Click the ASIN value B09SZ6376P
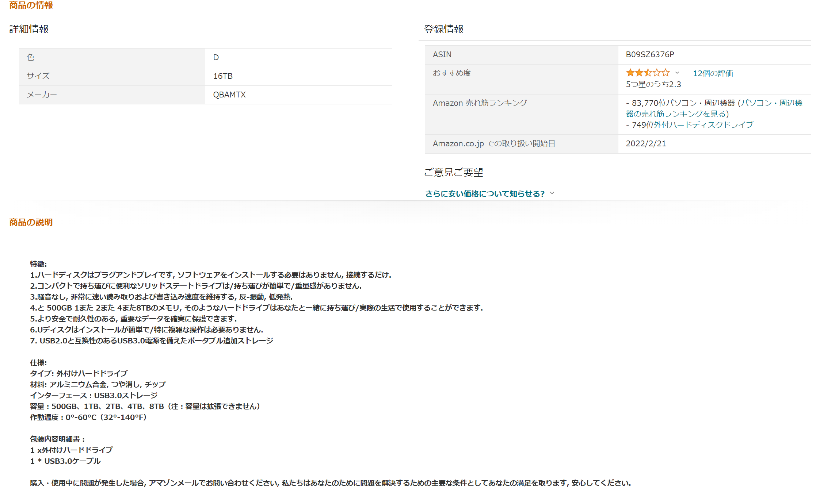 tap(650, 54)
